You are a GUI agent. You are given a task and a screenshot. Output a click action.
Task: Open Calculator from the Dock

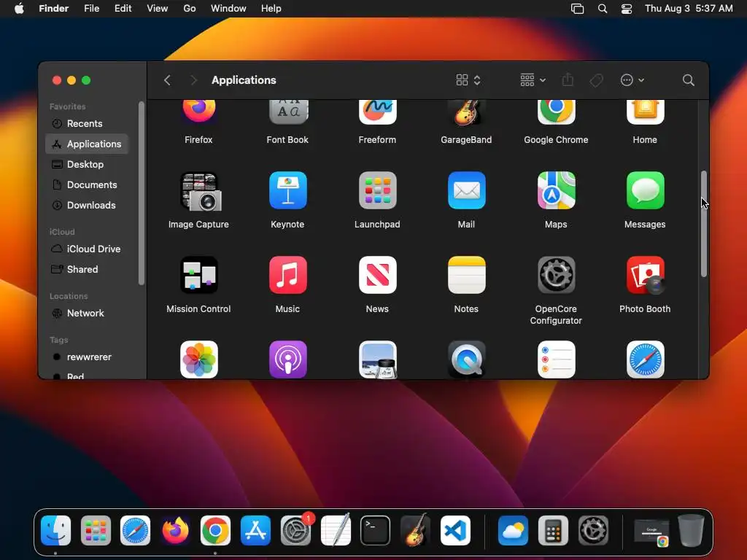553,531
